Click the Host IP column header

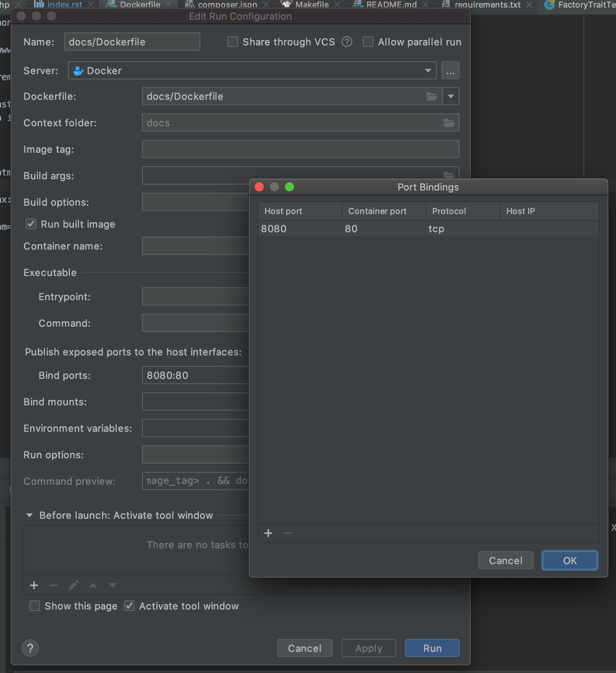coord(549,211)
